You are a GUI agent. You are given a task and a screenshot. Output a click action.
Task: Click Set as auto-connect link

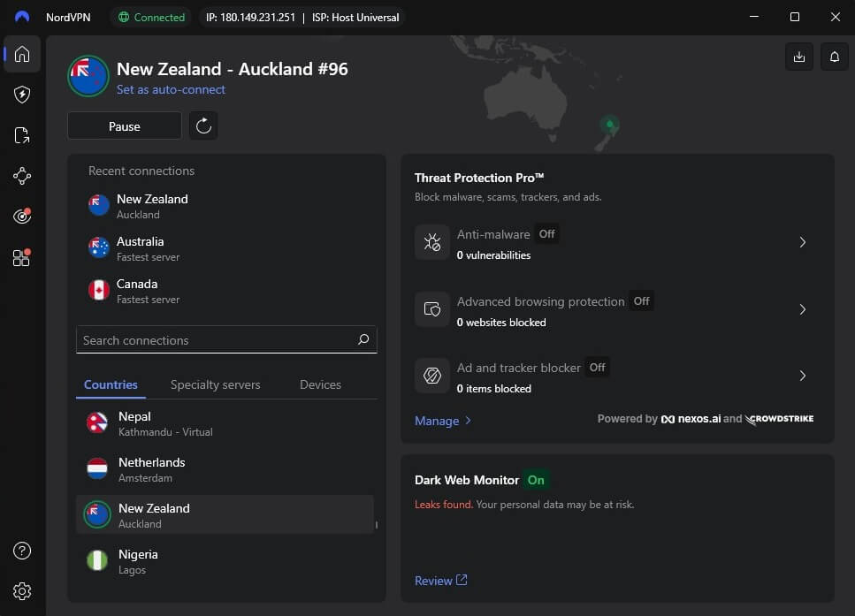pyautogui.click(x=171, y=89)
